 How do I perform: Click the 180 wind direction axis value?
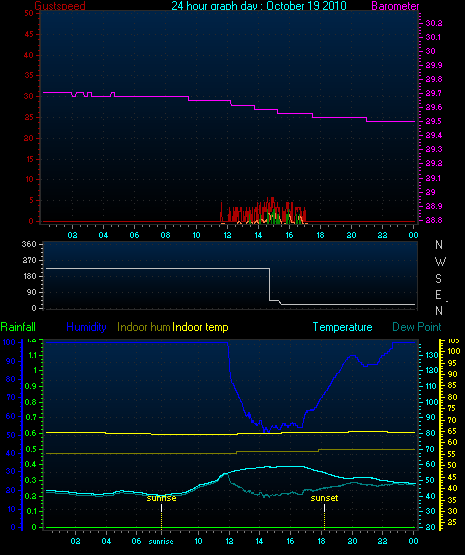(x=29, y=276)
